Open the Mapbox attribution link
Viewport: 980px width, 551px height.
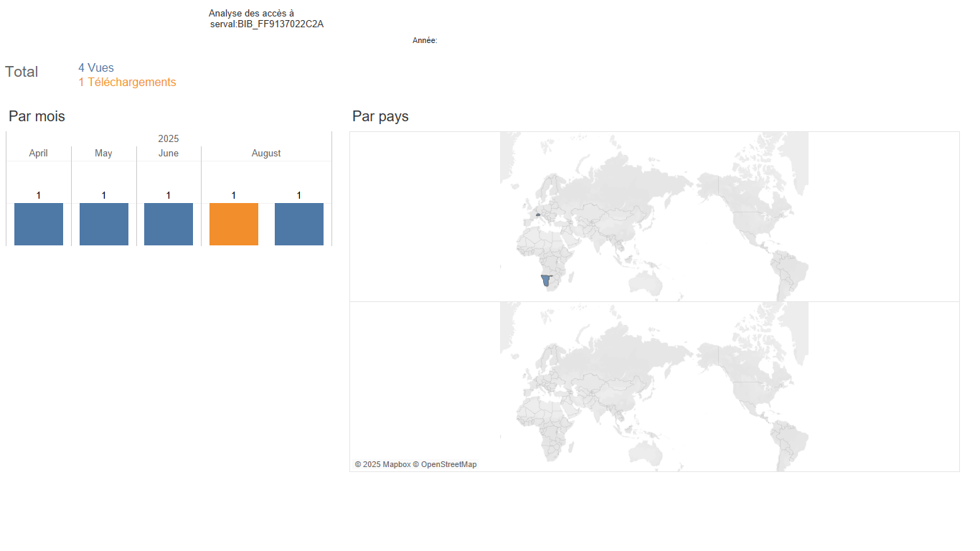(382, 465)
